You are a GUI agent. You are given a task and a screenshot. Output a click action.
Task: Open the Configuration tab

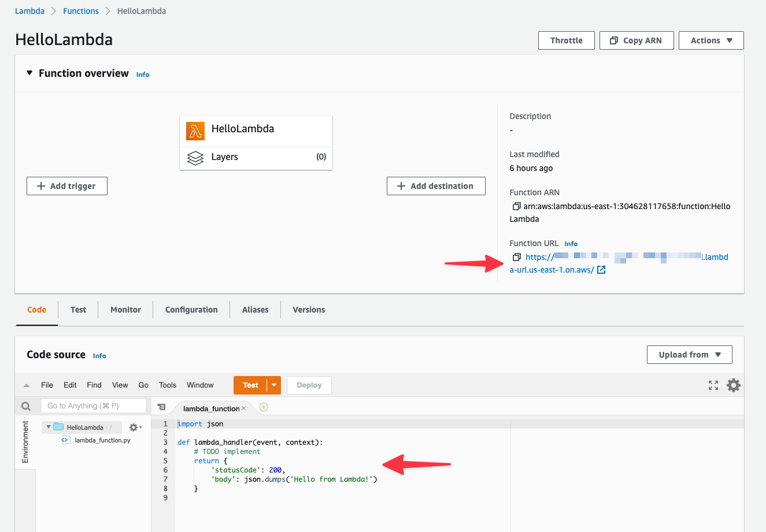(191, 310)
